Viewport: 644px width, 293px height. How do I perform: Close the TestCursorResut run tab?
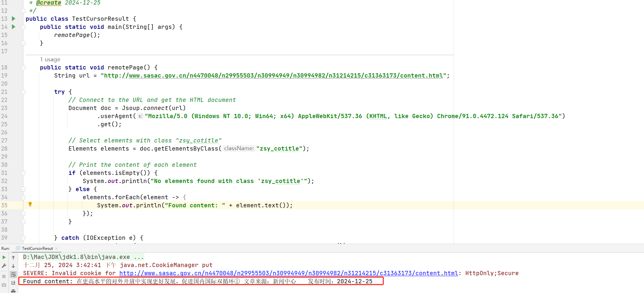(x=56, y=249)
